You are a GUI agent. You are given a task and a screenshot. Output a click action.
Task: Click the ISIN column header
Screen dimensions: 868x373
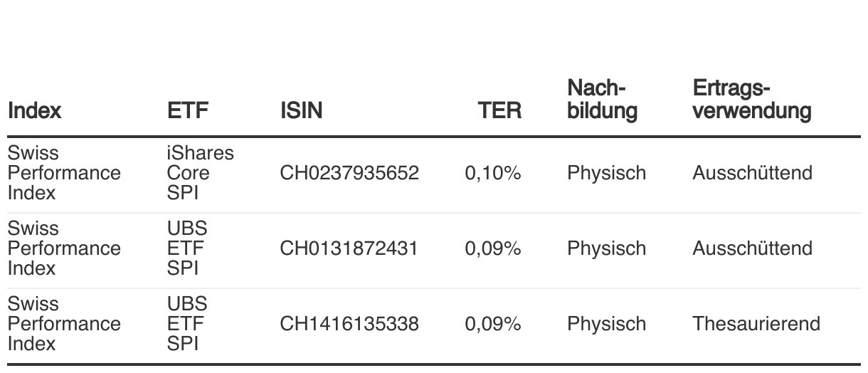[x=301, y=111]
